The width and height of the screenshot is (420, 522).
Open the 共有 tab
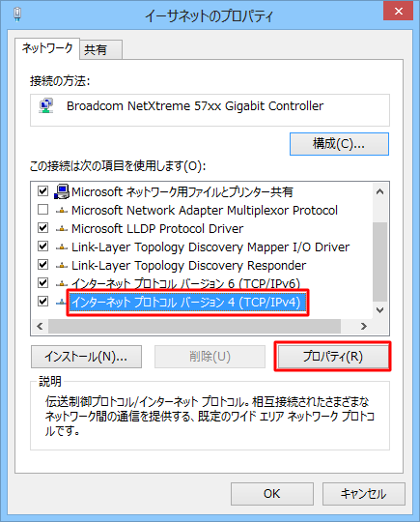[101, 50]
